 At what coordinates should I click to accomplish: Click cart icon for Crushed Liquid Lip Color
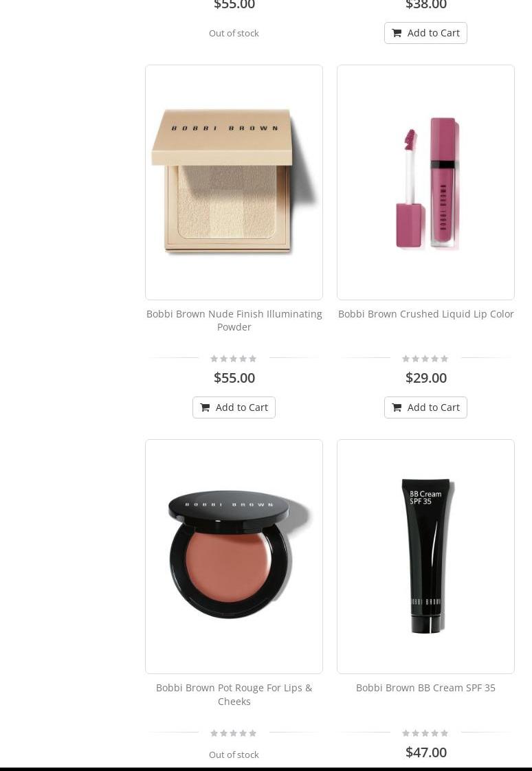point(397,407)
